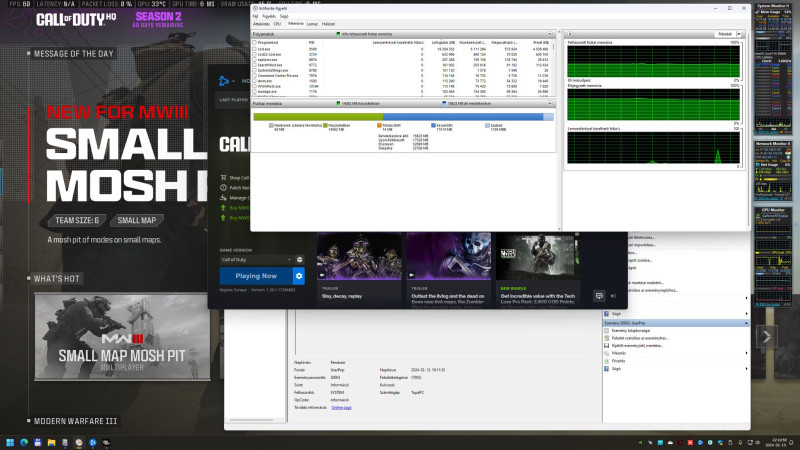Viewport: 800px width, 450px height.
Task: Sort by PID column header
Action: coord(312,43)
